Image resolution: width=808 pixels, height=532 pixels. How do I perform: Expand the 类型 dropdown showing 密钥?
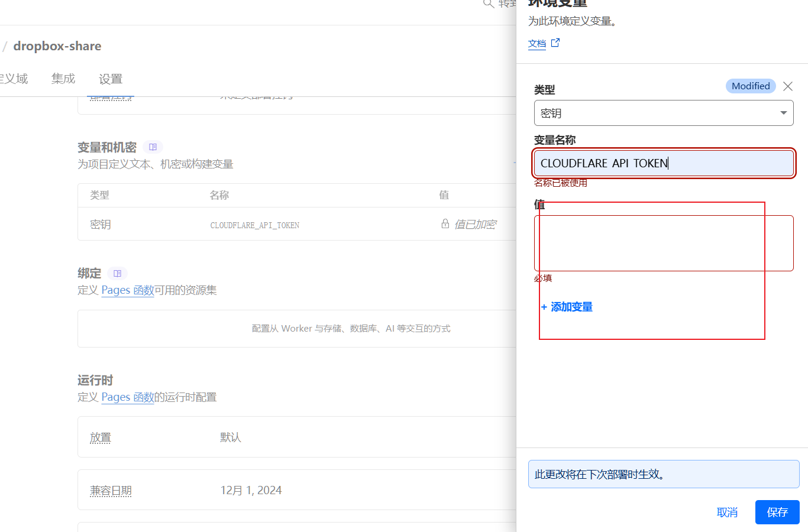pyautogui.click(x=663, y=113)
